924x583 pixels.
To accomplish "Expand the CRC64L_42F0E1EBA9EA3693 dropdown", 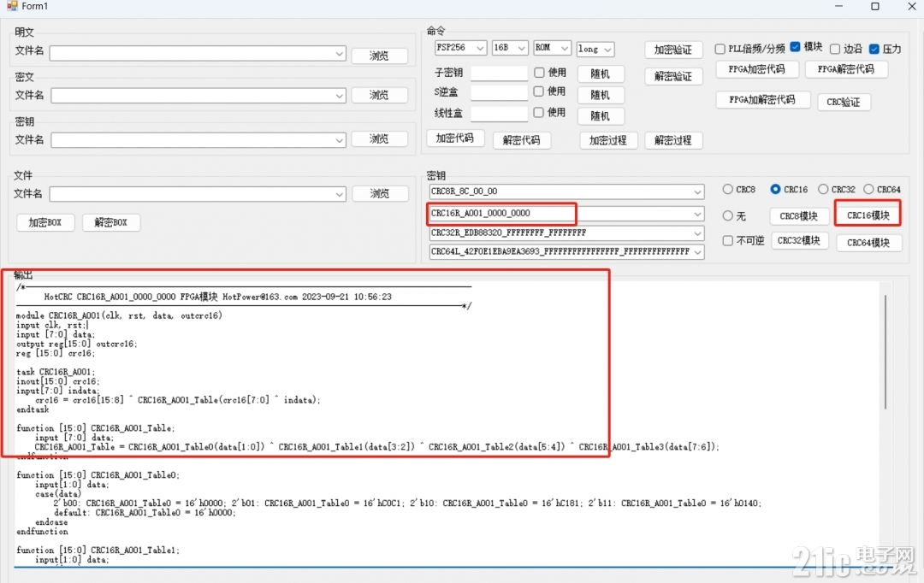I will click(x=697, y=252).
